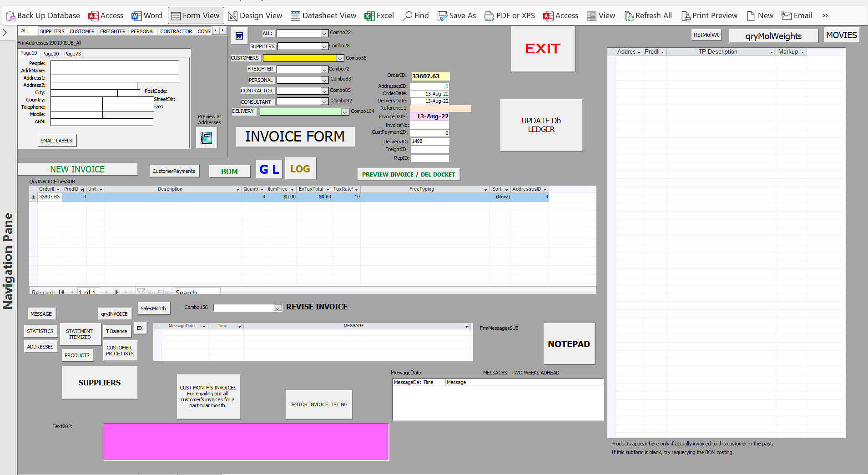Screen dimensions: 868x475
Task: Open the View toolbar option
Action: [601, 15]
